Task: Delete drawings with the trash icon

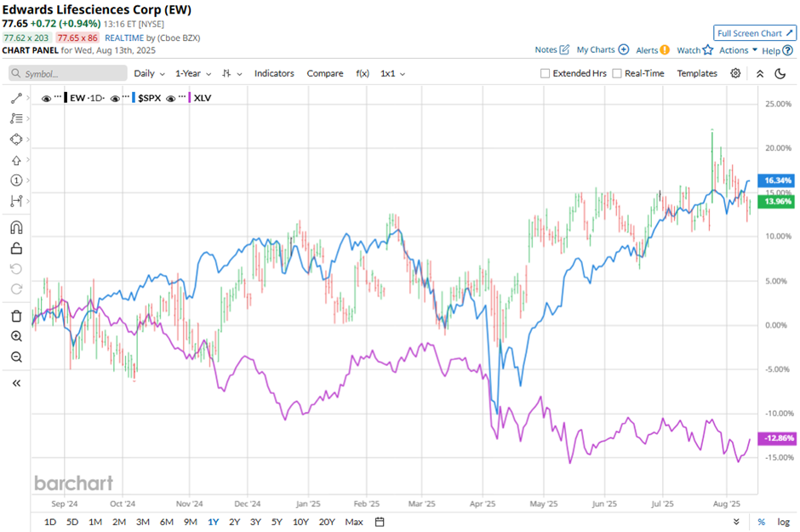Action: (16, 316)
